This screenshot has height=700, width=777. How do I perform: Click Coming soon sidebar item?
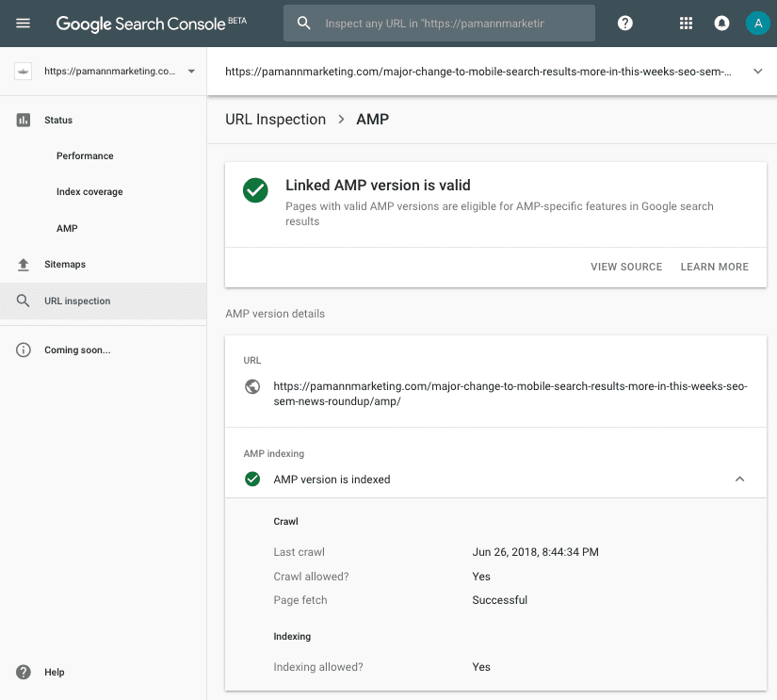tap(77, 350)
